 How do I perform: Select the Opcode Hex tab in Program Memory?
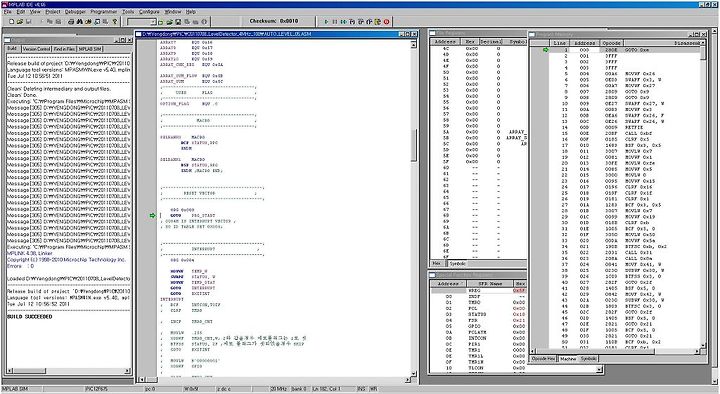coord(544,359)
